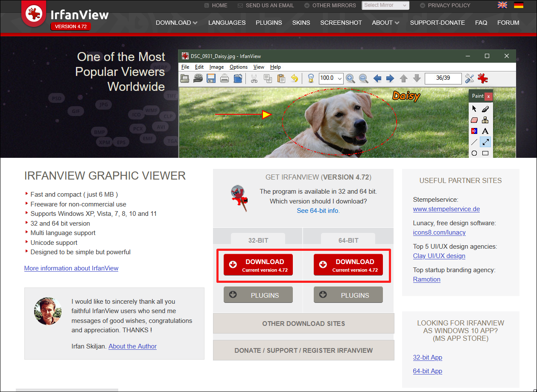Open the File menu in IrfanView window
Viewport: 537px width, 392px height.
tap(185, 67)
